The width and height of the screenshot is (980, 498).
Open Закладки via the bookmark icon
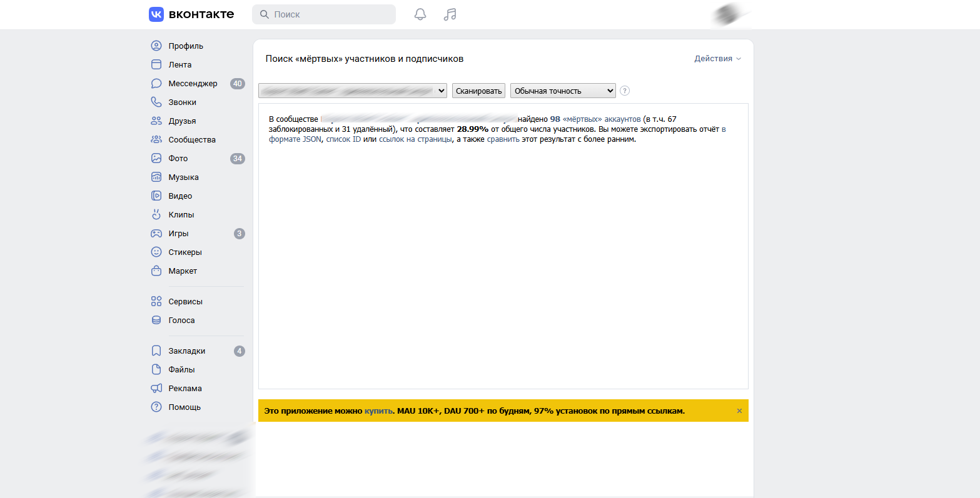pyautogui.click(x=155, y=351)
